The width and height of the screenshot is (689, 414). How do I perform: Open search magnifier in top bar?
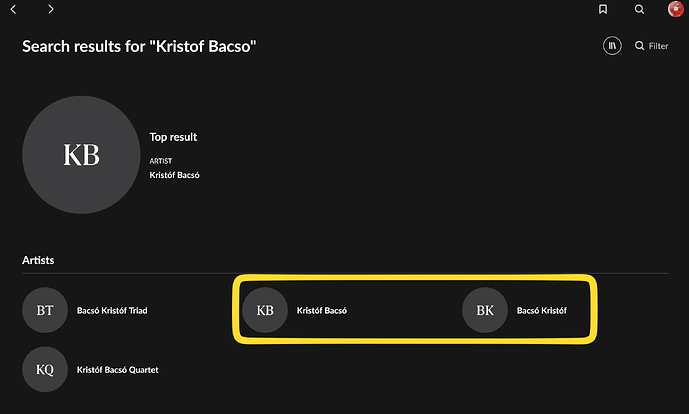point(639,9)
